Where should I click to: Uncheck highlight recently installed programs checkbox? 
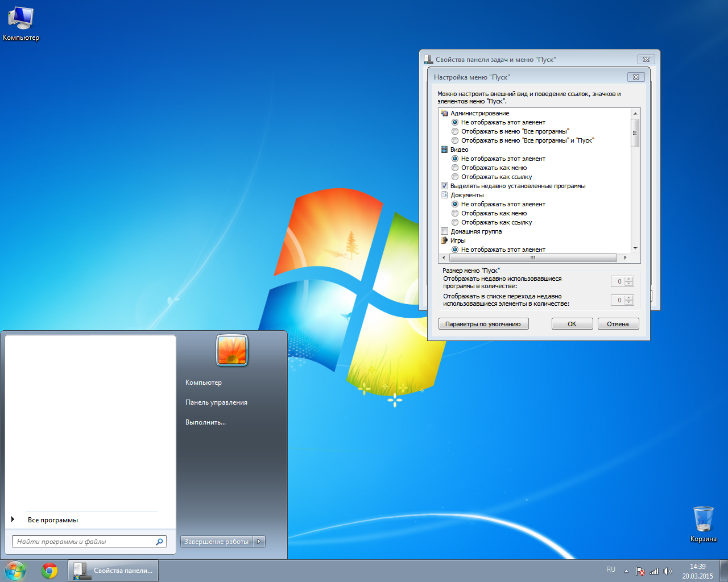(x=445, y=186)
